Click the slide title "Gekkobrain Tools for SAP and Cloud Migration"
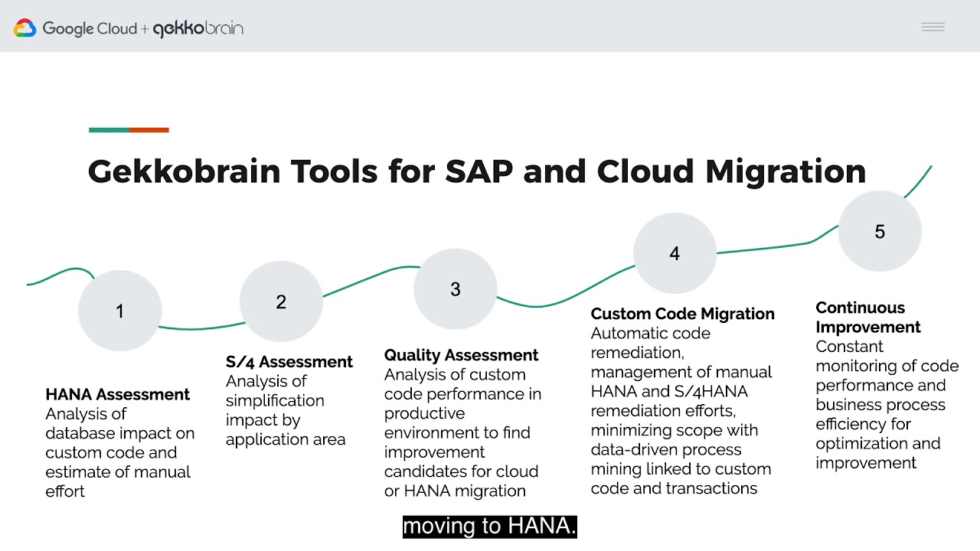 click(477, 171)
